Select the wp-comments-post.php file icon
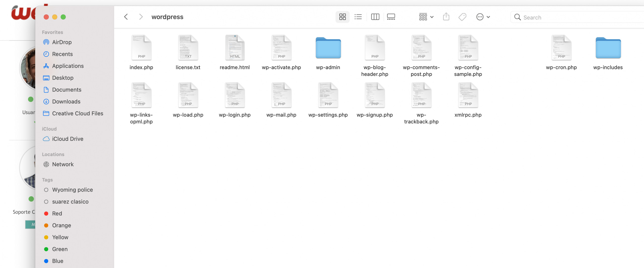644x268 pixels. [422, 47]
